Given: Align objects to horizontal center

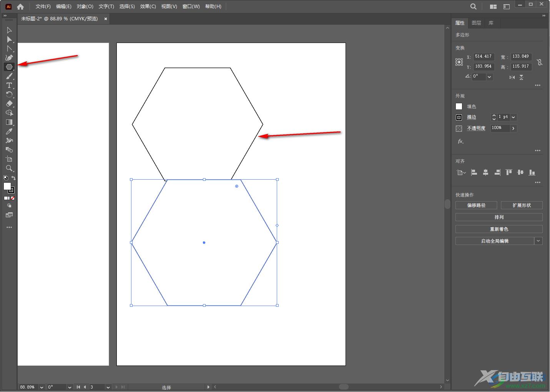Looking at the screenshot, I should click(x=485, y=172).
